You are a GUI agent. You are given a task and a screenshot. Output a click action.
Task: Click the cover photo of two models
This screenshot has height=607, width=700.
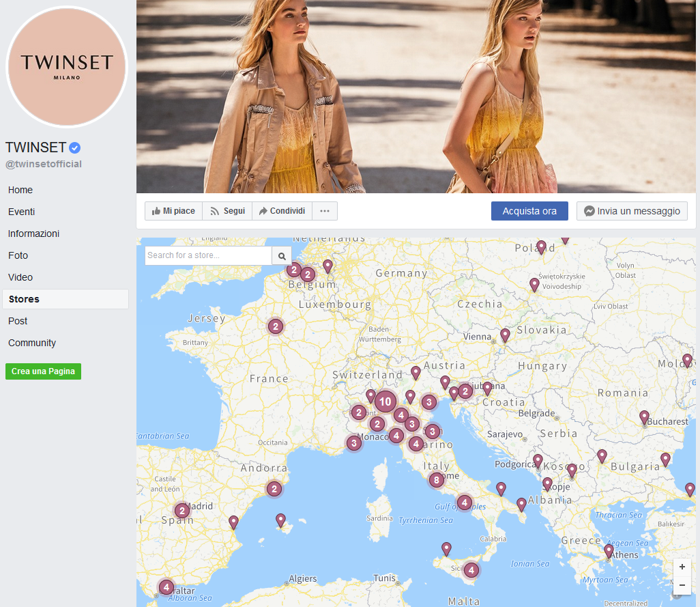416,96
